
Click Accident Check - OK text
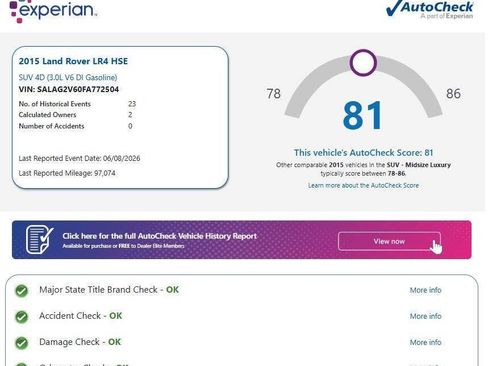click(x=81, y=316)
